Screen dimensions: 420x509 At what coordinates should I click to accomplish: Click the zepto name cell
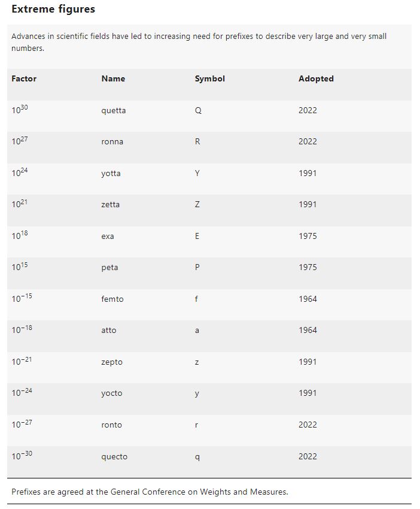112,362
